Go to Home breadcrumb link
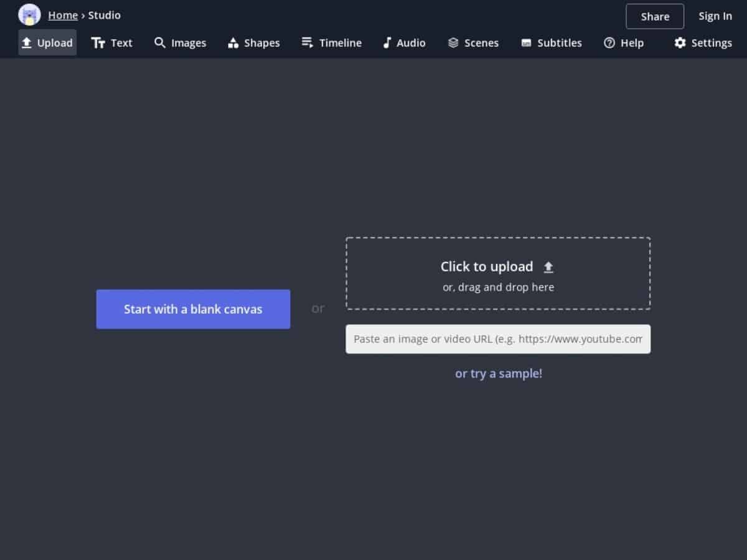747x560 pixels. point(63,15)
